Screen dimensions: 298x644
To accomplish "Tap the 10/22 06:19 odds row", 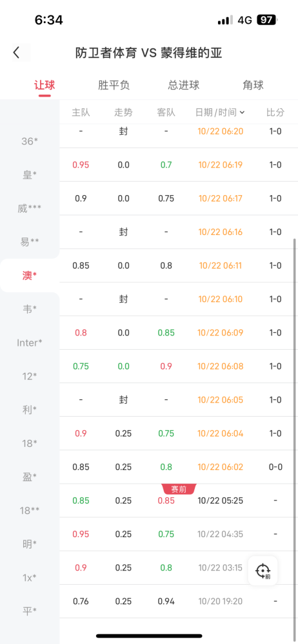I will (179, 165).
